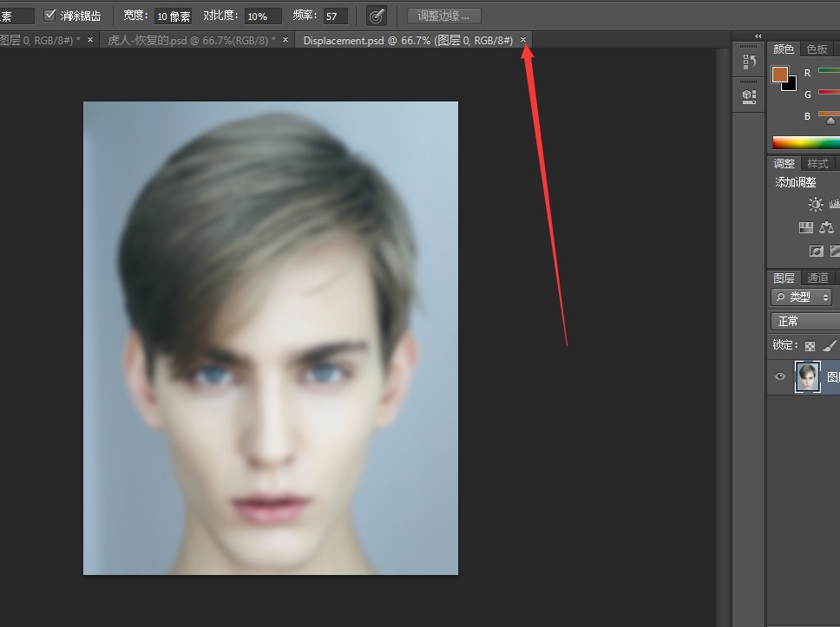Click the G green channel slider
Viewport: 840px width, 627px height.
pyautogui.click(x=829, y=92)
